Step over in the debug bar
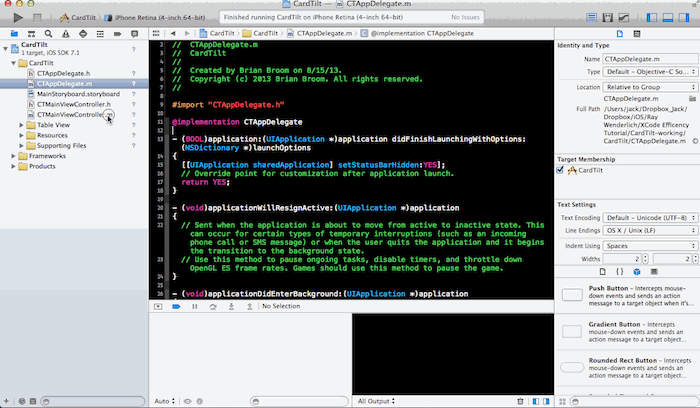700x408 pixels. tap(213, 306)
